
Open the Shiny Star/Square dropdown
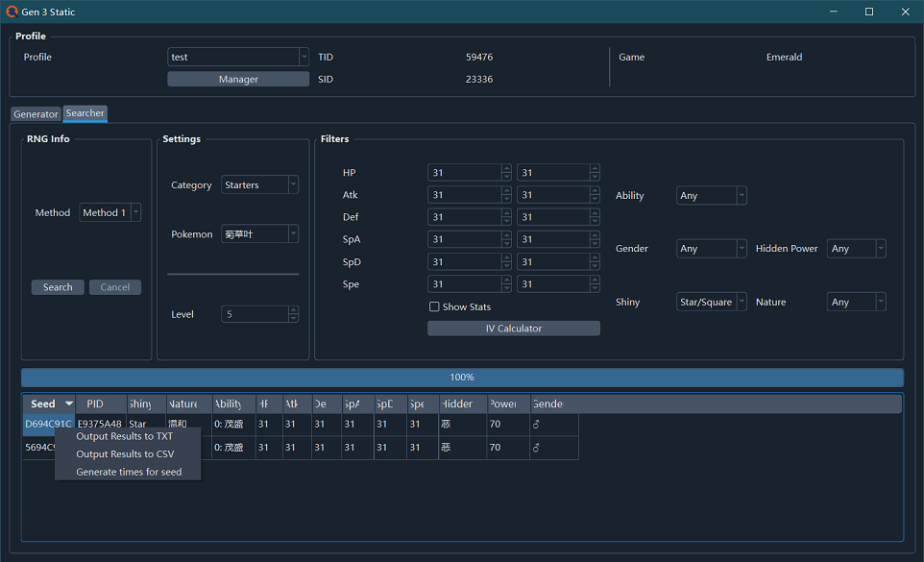pos(712,302)
